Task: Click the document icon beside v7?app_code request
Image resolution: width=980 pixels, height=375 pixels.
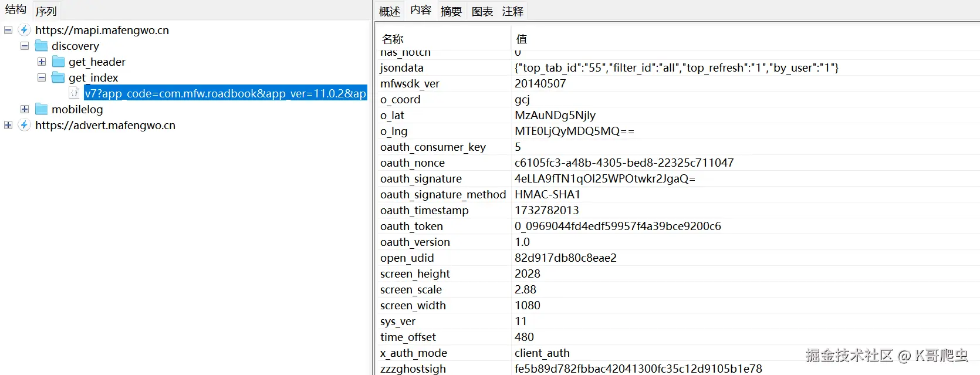Action: click(x=75, y=93)
